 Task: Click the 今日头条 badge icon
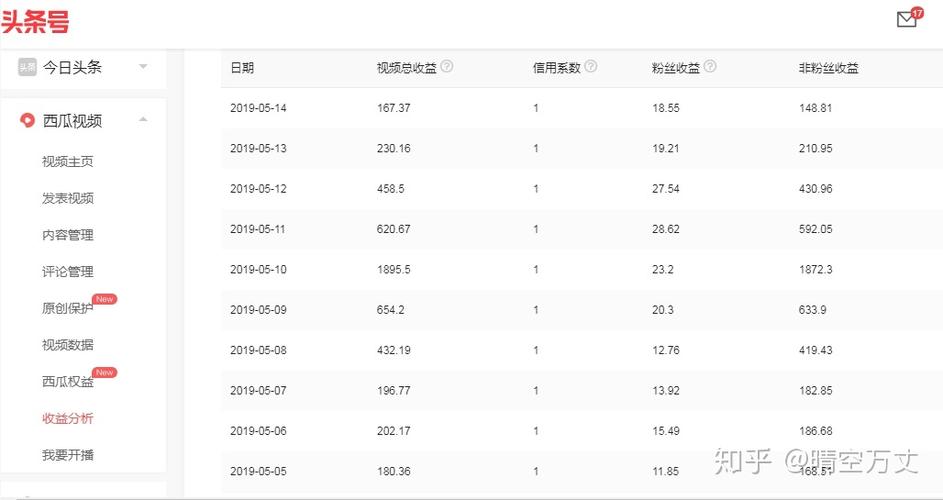point(27,67)
